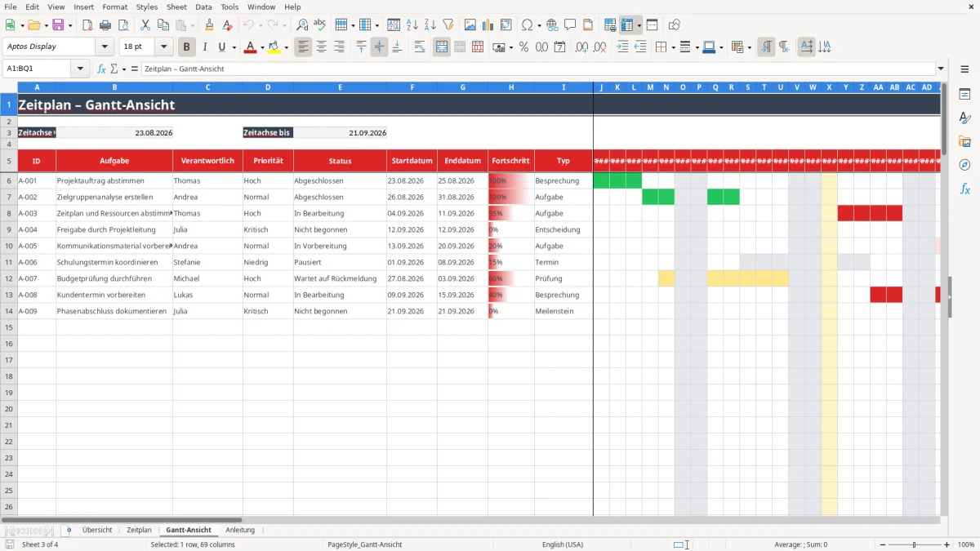Toggle center vertically alignment
Screen dimensions: 980x551
point(379,47)
